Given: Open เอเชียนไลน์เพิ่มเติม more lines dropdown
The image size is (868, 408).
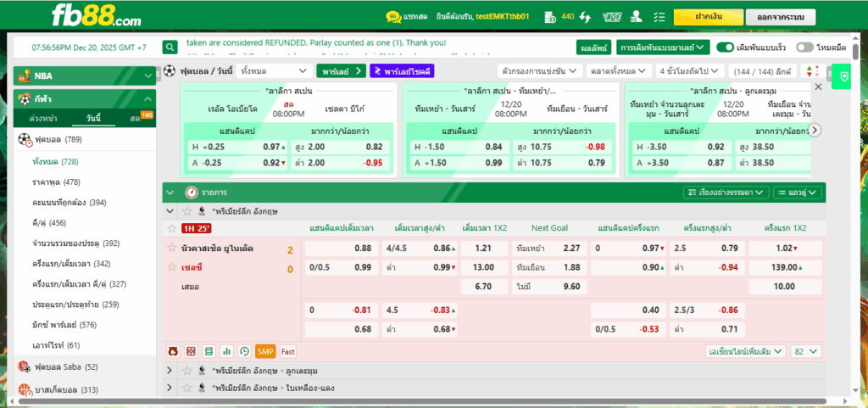Looking at the screenshot, I should click(x=746, y=351).
